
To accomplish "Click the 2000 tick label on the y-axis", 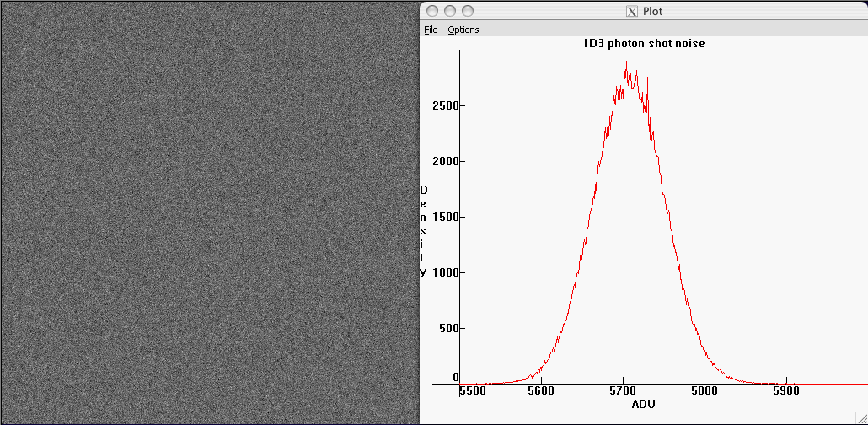I will [x=444, y=162].
